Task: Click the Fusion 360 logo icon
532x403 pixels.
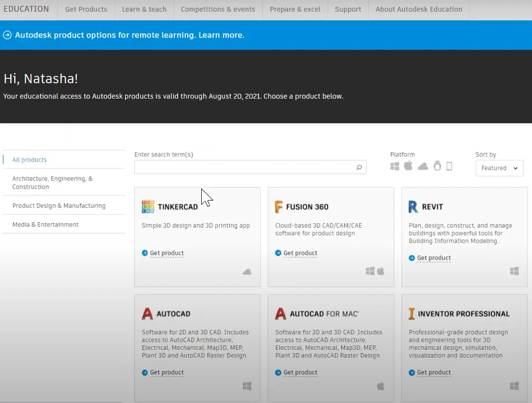Action: pos(279,207)
